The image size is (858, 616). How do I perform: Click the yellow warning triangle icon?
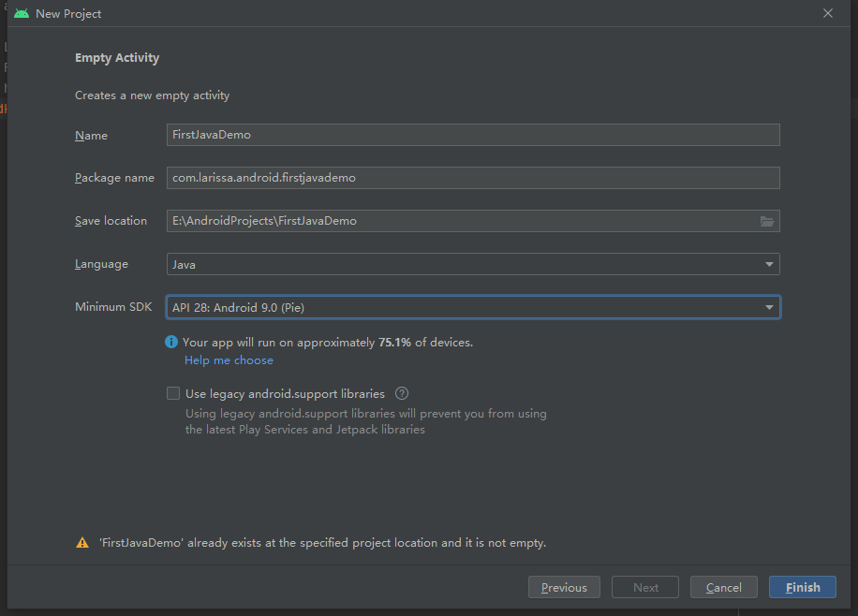[x=82, y=543]
